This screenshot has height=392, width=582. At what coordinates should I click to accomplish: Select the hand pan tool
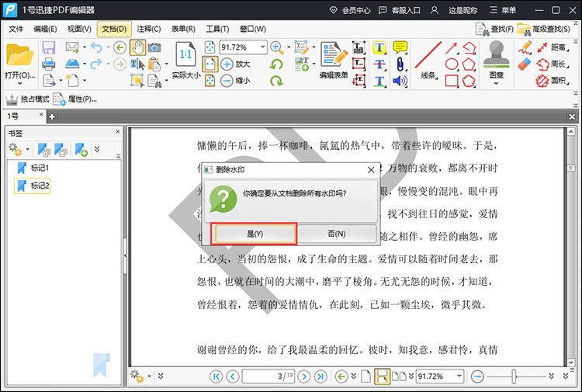click(137, 47)
